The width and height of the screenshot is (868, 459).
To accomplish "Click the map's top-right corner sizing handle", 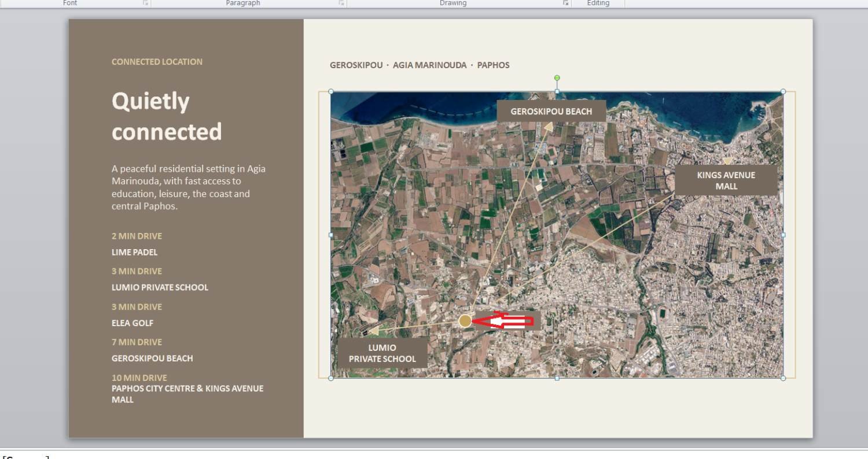I will pos(783,91).
